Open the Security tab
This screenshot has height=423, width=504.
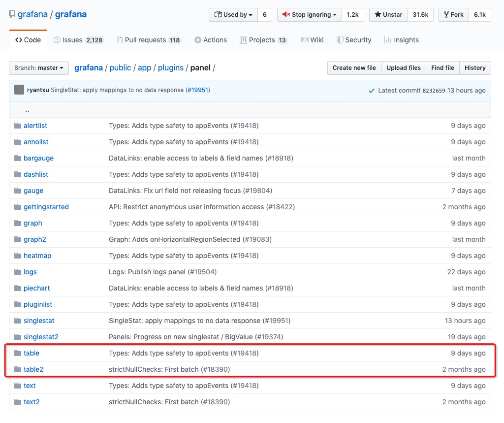pyautogui.click(x=354, y=40)
